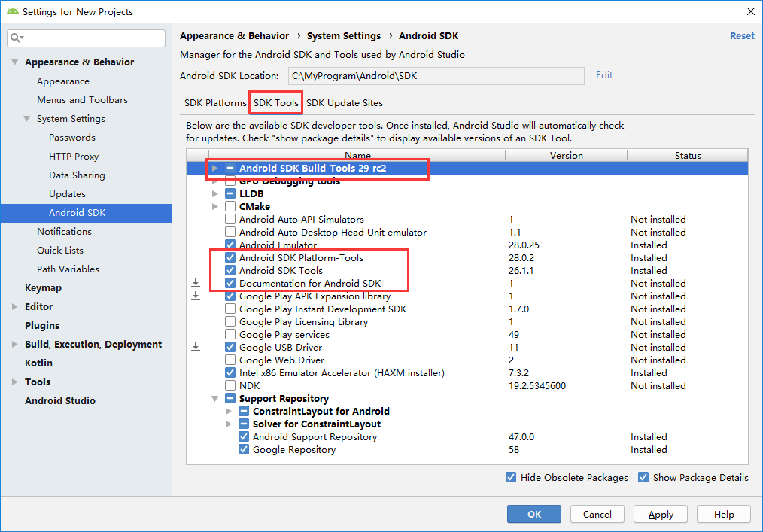The image size is (763, 532).
Task: Click the Help button
Action: click(x=724, y=514)
